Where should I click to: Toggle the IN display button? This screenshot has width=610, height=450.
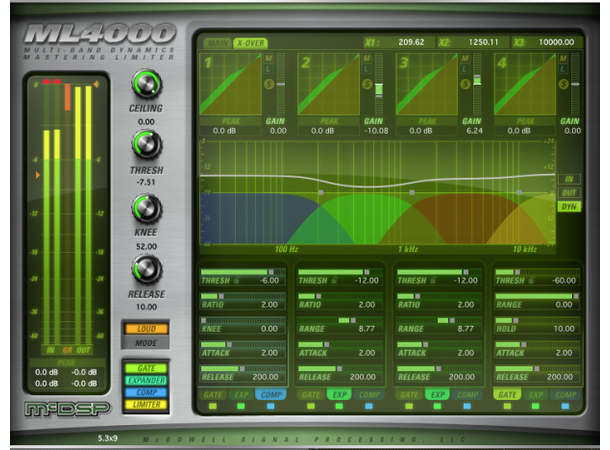click(569, 179)
